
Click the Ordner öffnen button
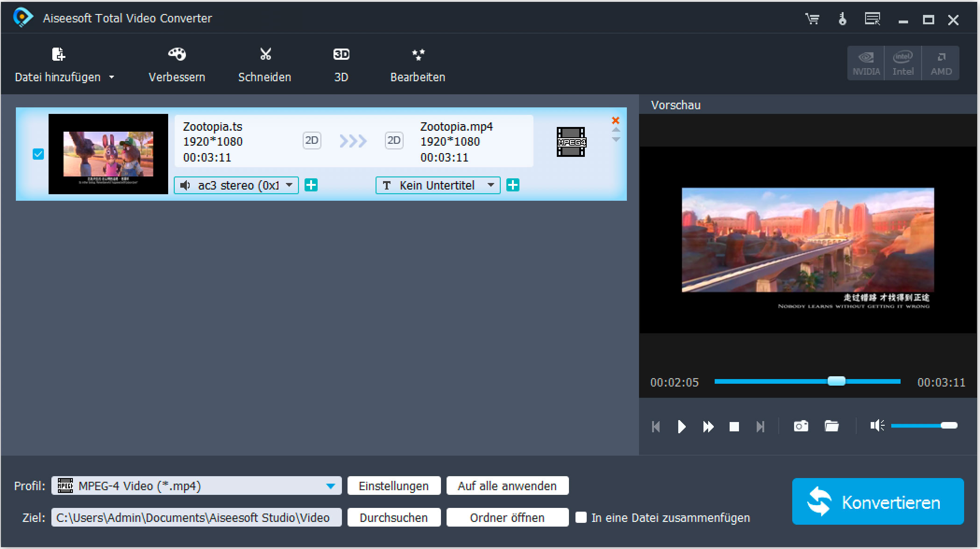[507, 517]
